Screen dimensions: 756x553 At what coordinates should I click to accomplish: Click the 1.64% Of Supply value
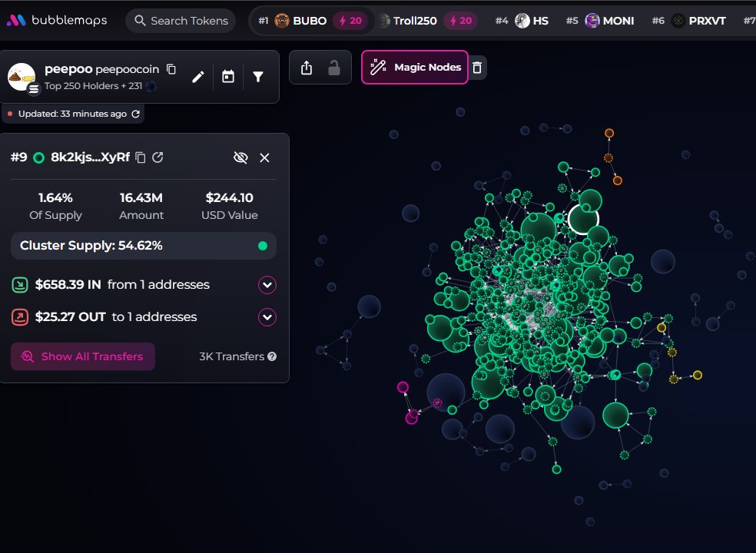click(x=55, y=197)
